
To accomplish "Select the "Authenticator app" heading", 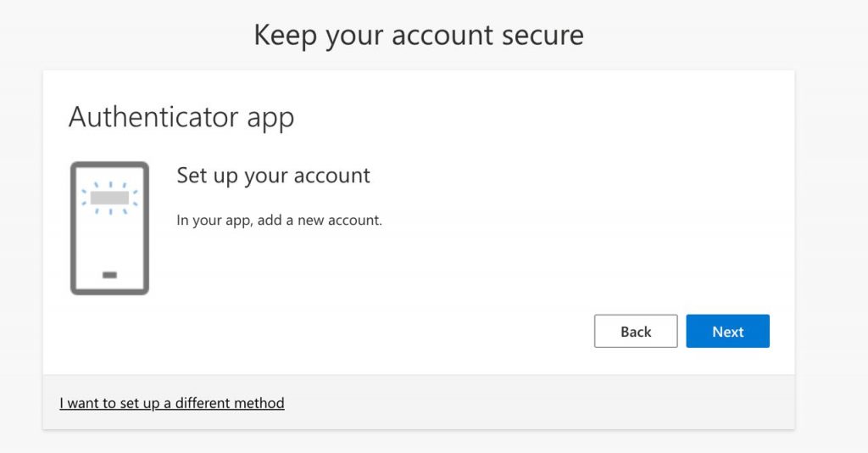I will [181, 117].
